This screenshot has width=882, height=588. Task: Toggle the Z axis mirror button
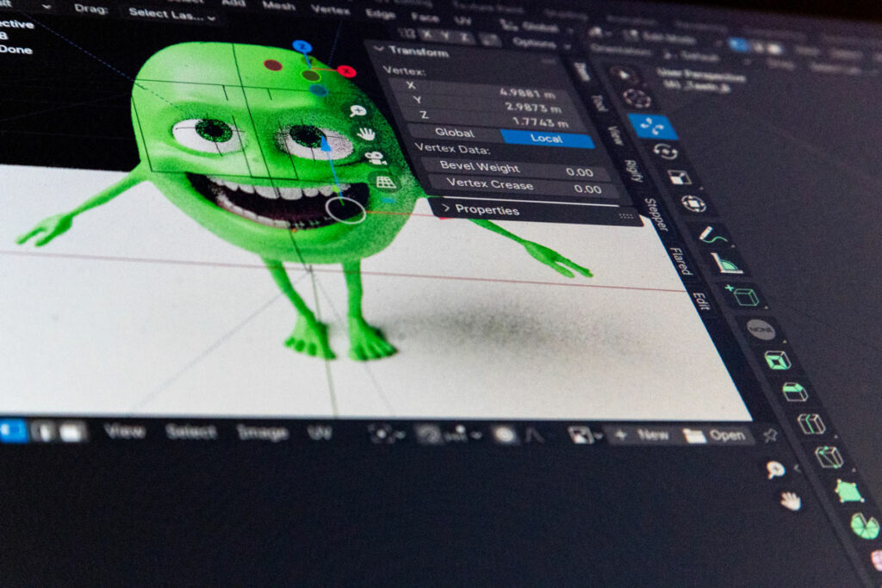[464, 37]
